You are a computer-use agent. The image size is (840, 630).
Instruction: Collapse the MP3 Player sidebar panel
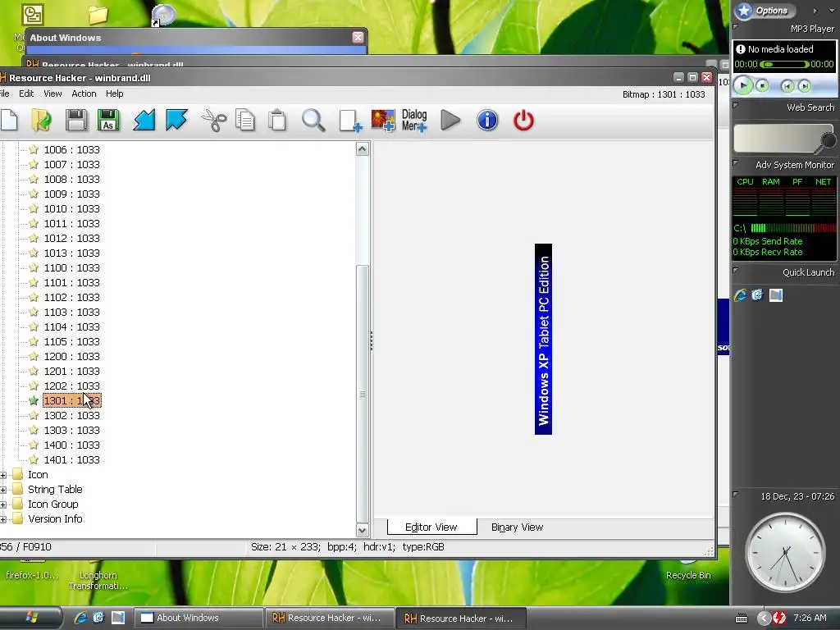click(736, 26)
